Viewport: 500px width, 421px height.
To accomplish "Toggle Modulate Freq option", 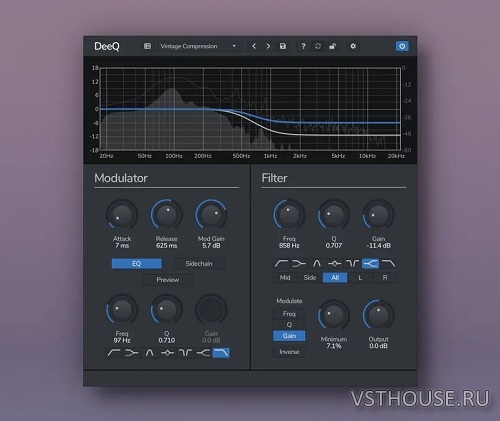I will [289, 314].
